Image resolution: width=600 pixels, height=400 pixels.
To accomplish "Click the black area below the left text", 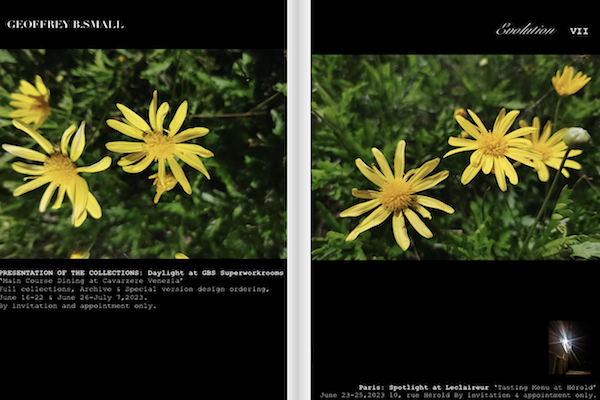I will (140, 355).
